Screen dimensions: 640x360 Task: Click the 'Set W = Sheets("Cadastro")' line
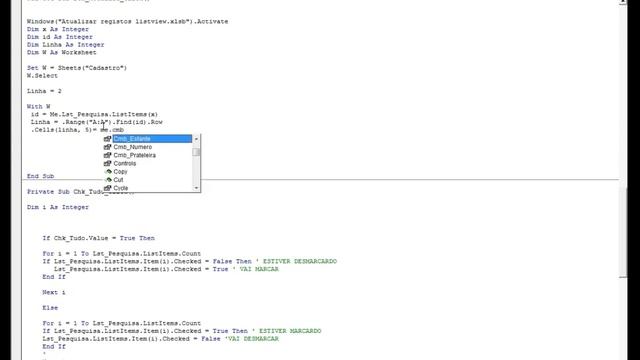pos(77,68)
